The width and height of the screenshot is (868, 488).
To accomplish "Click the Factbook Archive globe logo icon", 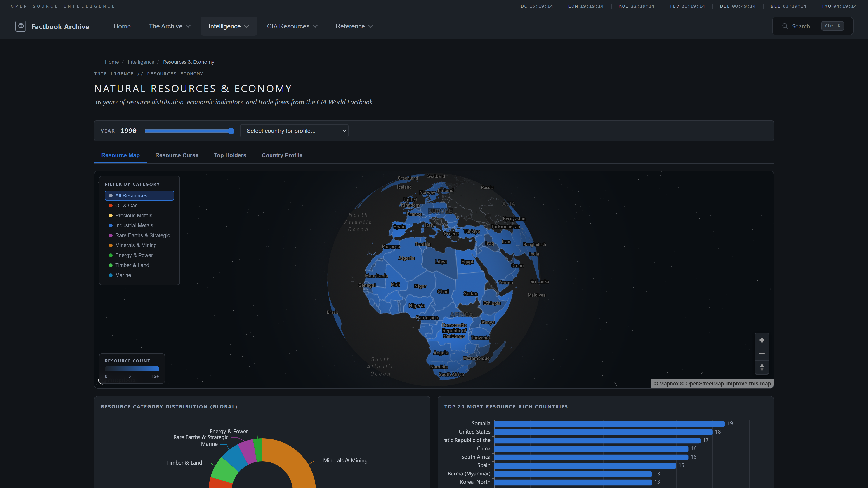I will point(20,26).
